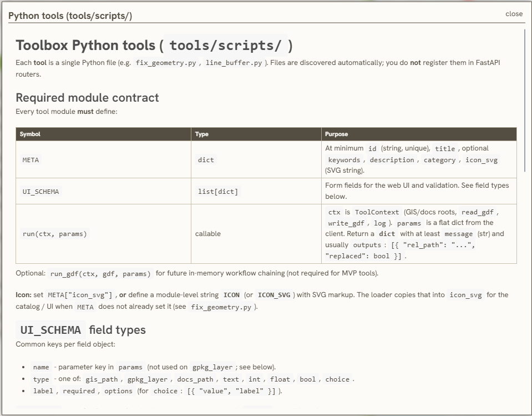Click the vertical scrollbar of the documentation panel
Viewport: 532px width, 416px height.
pyautogui.click(x=525, y=100)
